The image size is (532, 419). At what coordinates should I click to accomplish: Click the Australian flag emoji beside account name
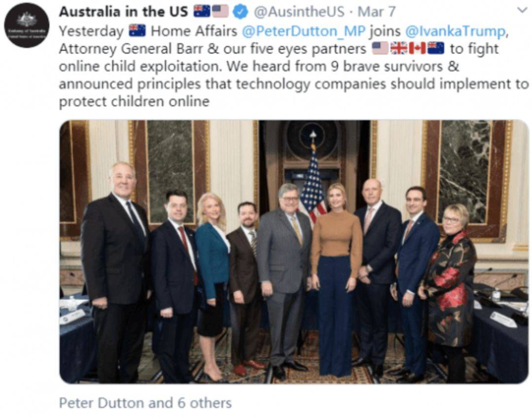tap(202, 11)
